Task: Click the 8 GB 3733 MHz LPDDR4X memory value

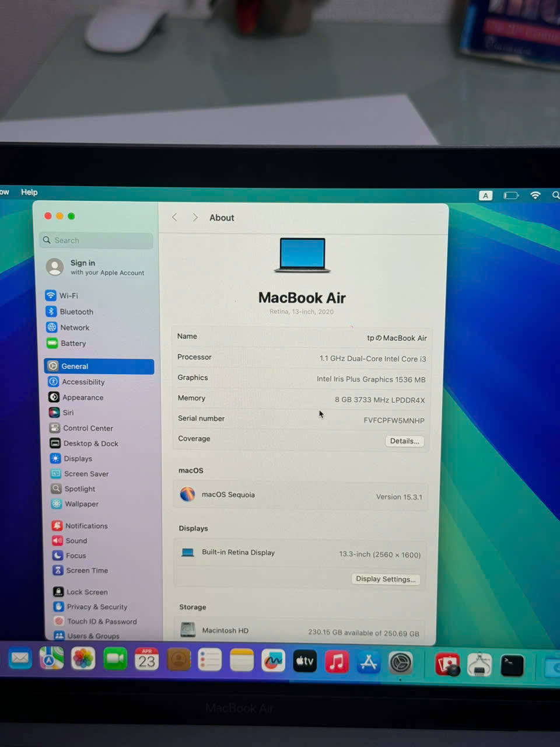Action: coord(380,400)
